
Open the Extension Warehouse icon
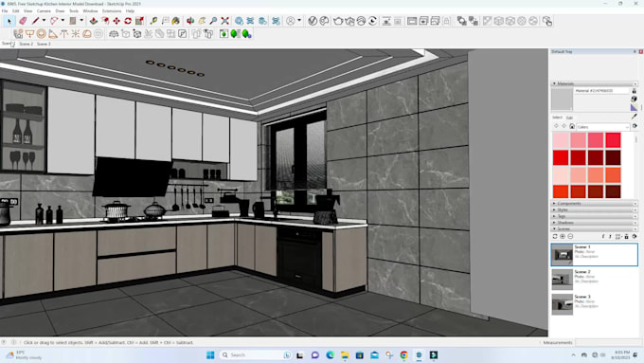point(276,21)
